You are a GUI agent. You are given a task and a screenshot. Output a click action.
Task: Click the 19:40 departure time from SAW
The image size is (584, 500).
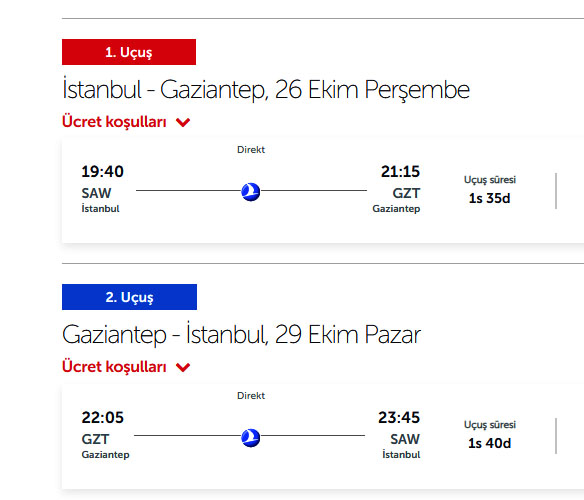102,172
